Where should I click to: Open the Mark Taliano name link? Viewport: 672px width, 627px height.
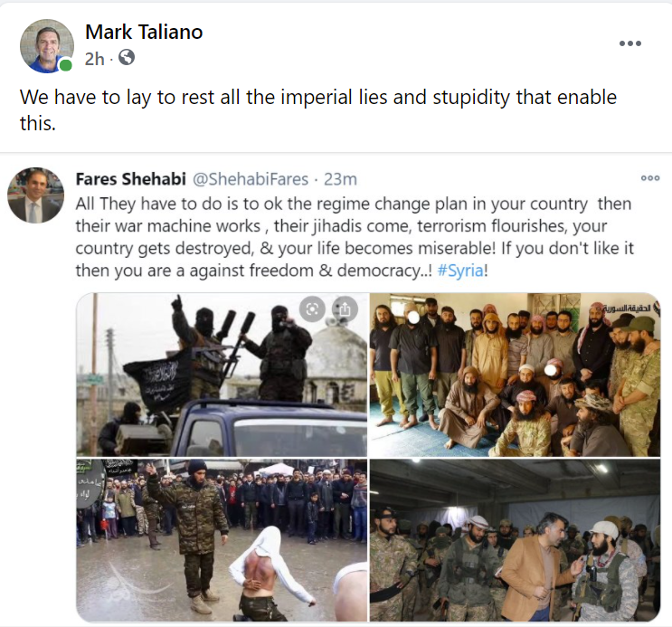[144, 32]
